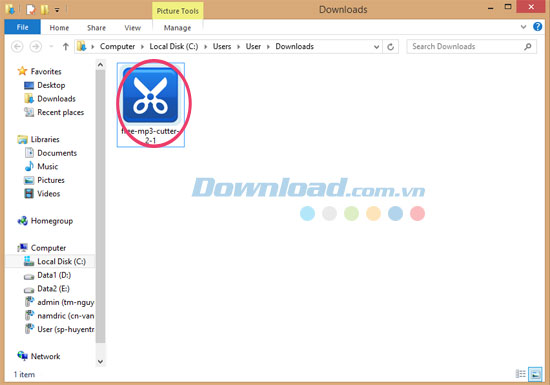Click the Search Downloads field
The image size is (550, 385).
tap(471, 47)
